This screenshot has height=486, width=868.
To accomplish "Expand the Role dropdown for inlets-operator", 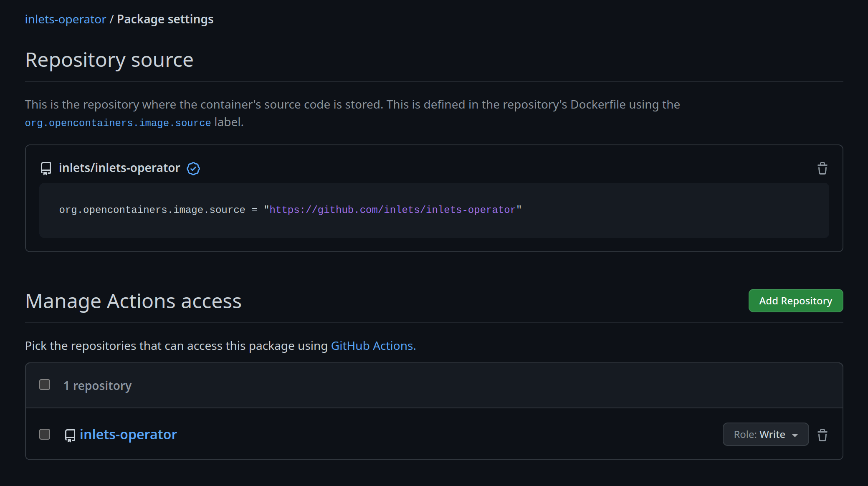I will (x=766, y=434).
